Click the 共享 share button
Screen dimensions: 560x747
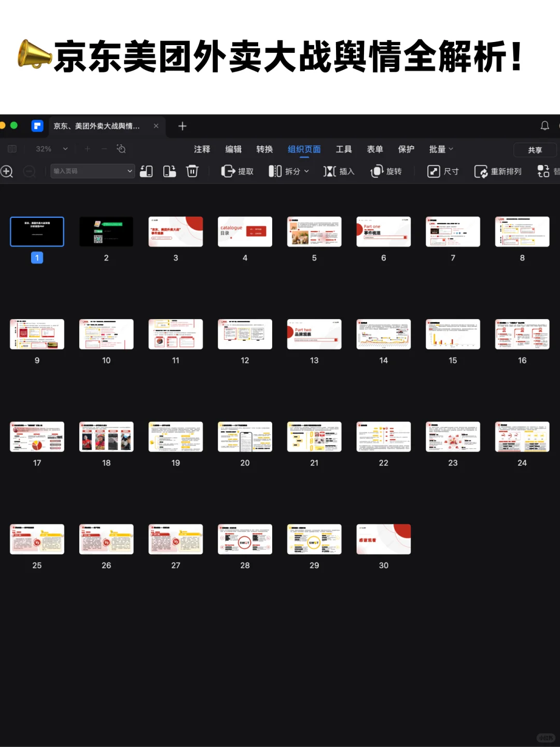coord(535,150)
